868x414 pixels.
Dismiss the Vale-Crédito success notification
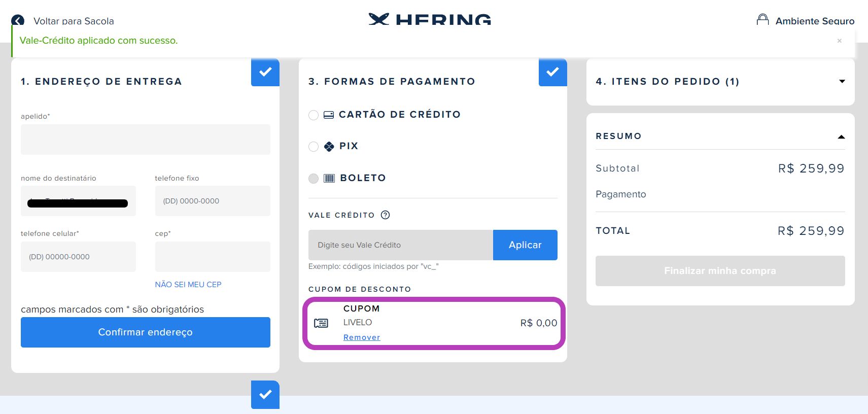pyautogui.click(x=840, y=41)
